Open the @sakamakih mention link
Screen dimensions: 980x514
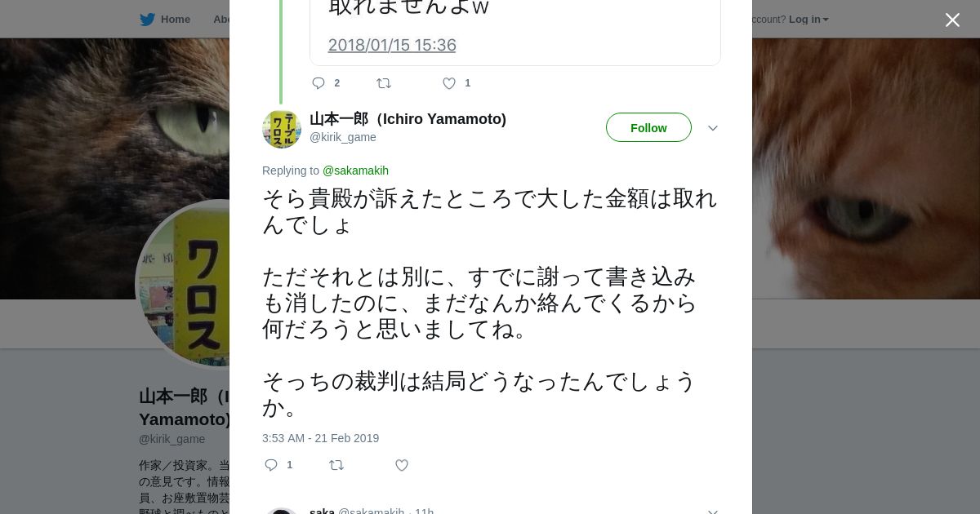coord(355,171)
